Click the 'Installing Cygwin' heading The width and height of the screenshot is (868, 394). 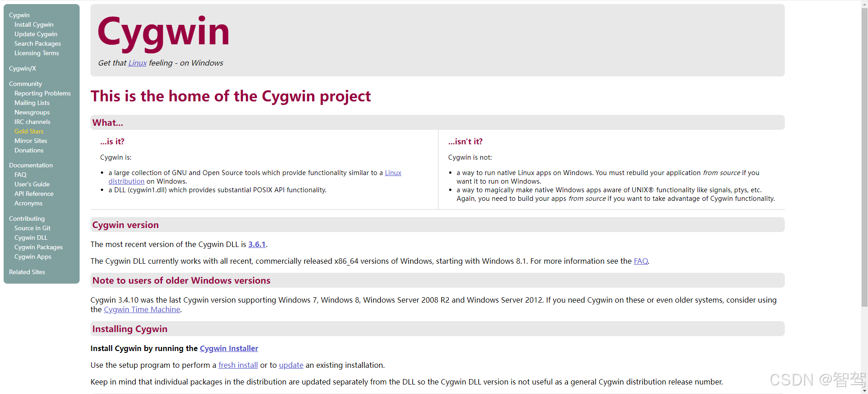(130, 329)
